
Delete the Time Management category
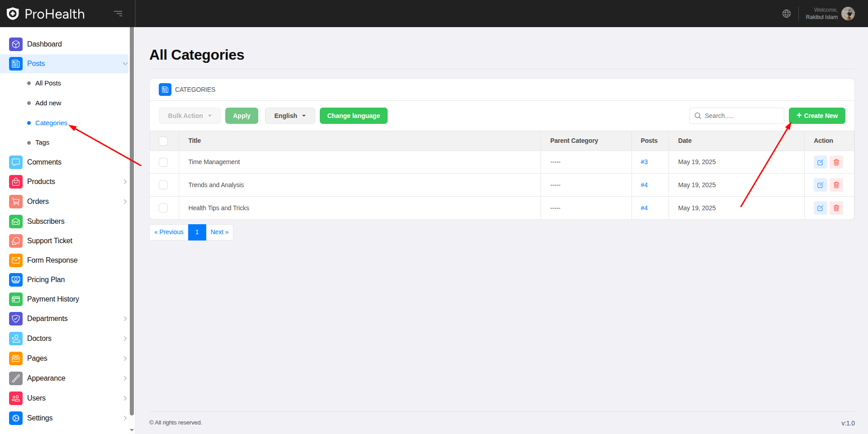[x=836, y=162]
